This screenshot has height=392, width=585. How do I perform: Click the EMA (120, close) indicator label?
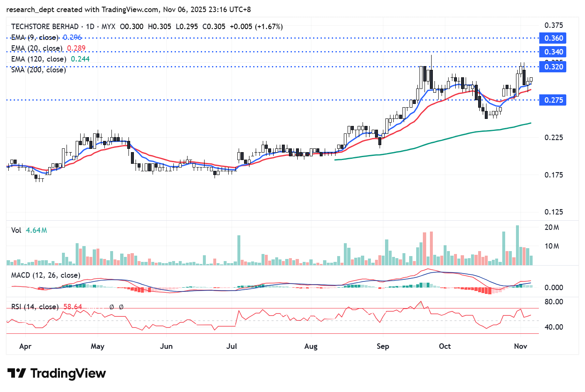point(39,59)
